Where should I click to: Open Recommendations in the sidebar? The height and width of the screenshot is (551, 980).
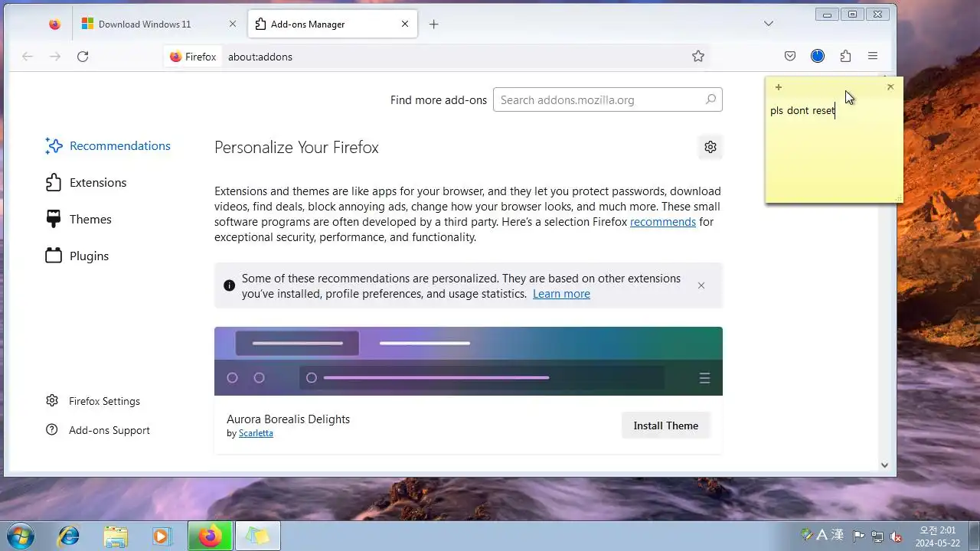[x=108, y=145]
